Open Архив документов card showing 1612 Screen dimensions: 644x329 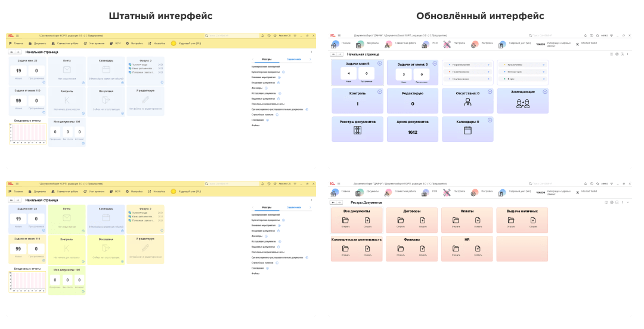click(x=413, y=129)
